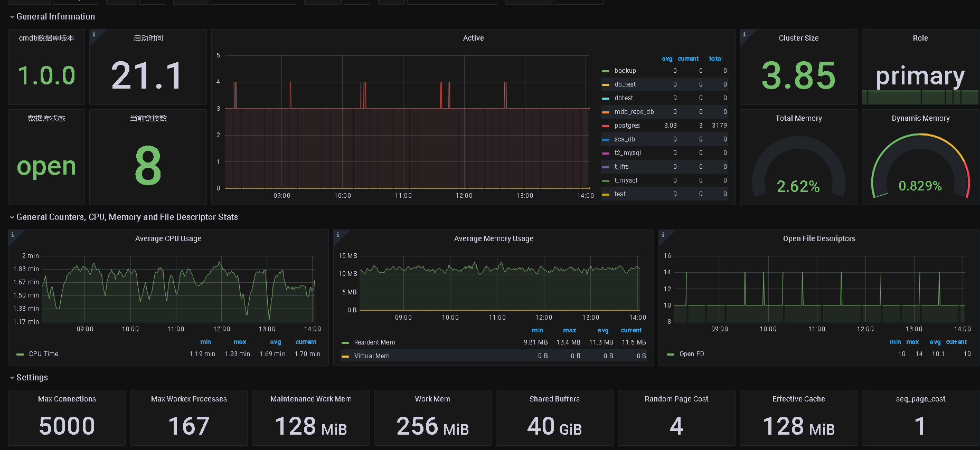
Task: Open the Max Connections panel title menu
Action: 67,399
